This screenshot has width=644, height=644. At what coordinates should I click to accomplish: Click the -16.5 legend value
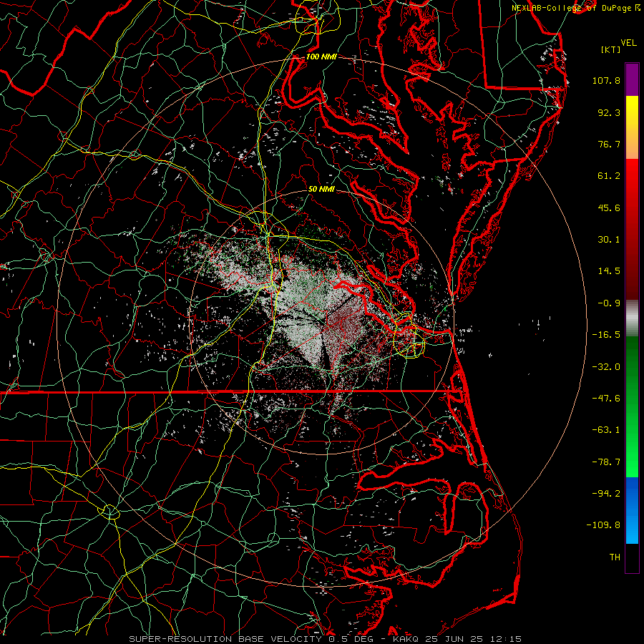click(x=606, y=335)
